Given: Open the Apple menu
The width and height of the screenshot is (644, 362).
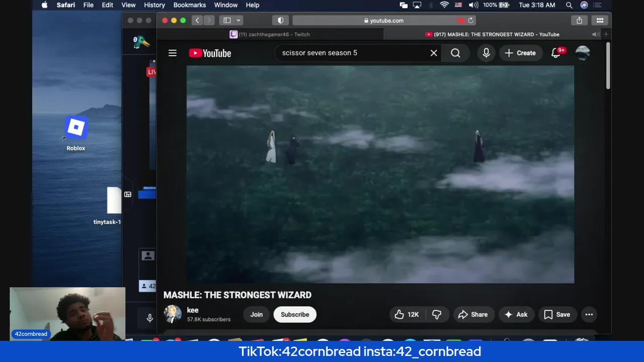Looking at the screenshot, I should pos(44,5).
